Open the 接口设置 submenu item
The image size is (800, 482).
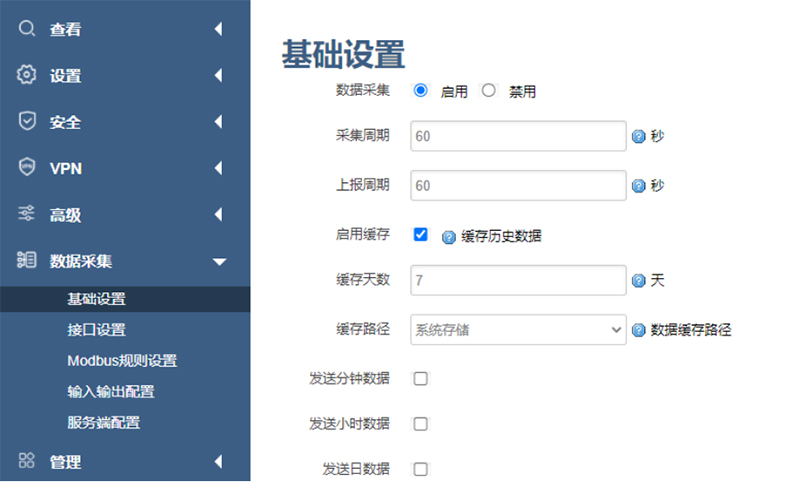[96, 329]
